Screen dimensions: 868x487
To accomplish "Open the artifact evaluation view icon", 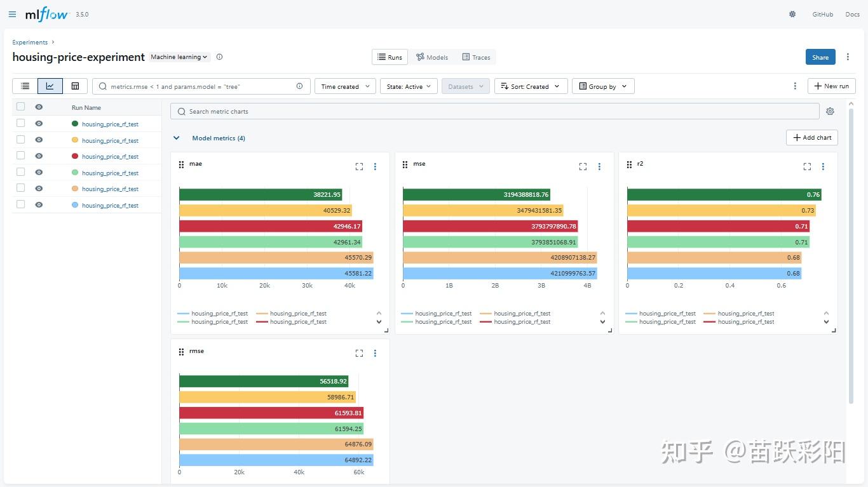I will [75, 86].
